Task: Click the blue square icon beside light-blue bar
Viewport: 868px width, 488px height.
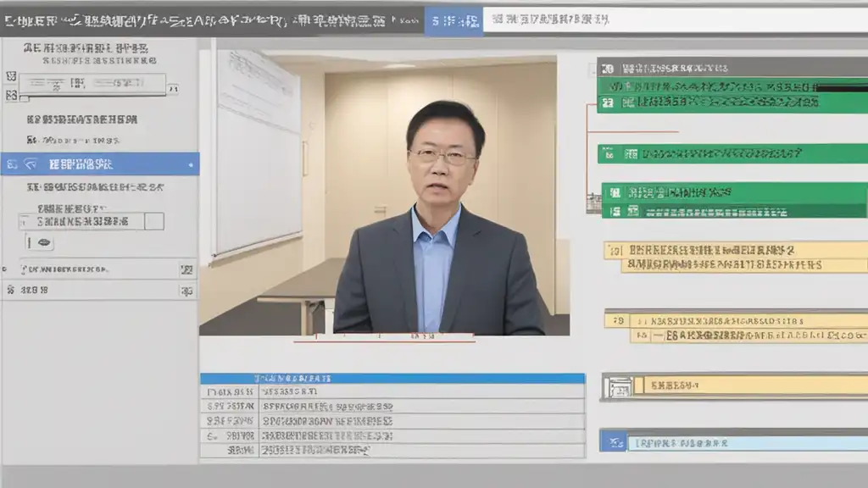Action: point(614,442)
